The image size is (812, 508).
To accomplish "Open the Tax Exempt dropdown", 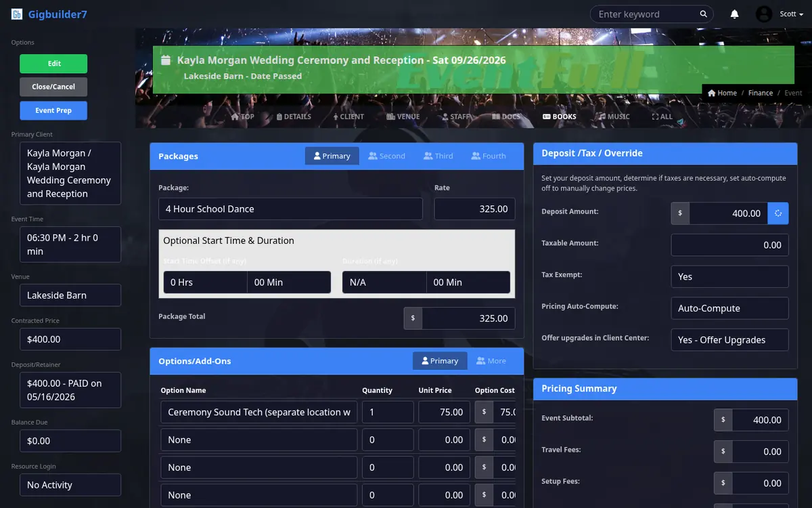I will pos(729,276).
